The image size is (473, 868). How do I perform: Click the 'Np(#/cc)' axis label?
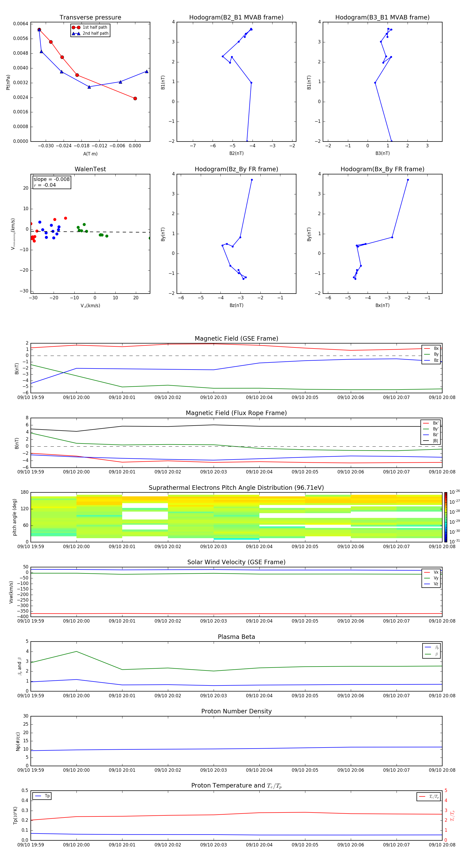(x=18, y=741)
